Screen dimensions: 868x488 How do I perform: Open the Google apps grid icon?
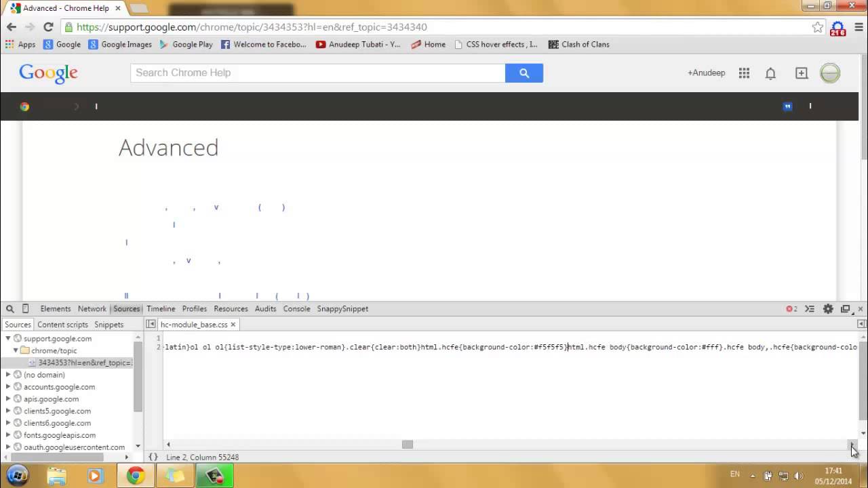(x=744, y=73)
